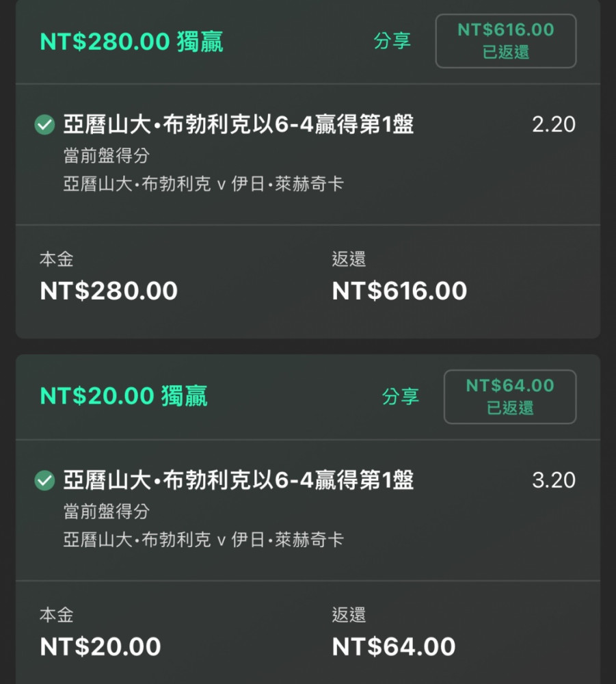Click the green checkmark on the 2.20 bet
616x684 pixels.
tap(44, 124)
